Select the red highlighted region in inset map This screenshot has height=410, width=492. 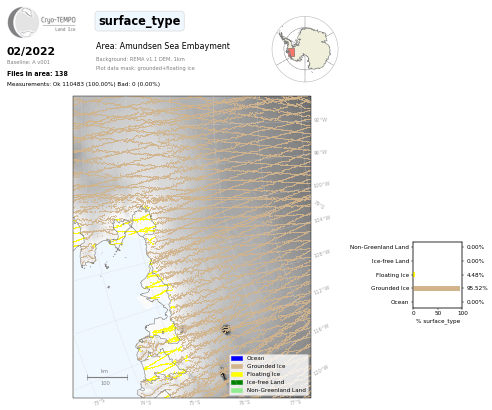291,53
